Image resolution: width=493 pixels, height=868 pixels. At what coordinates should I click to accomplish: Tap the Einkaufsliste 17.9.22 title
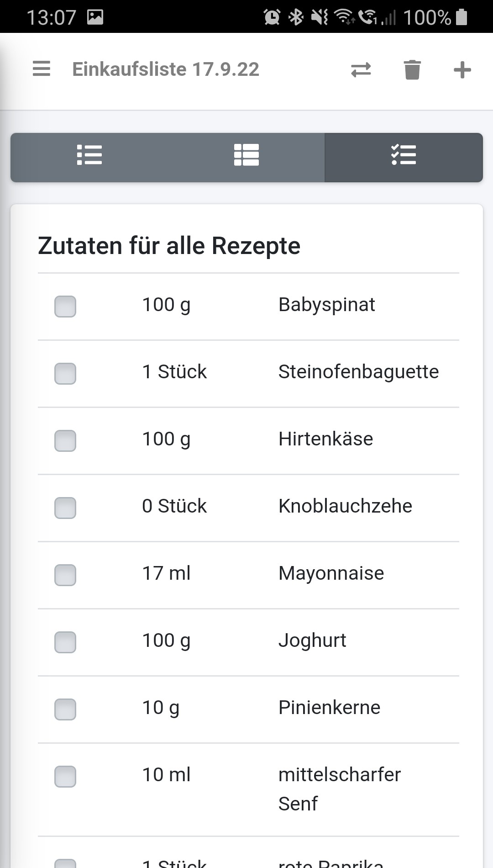(166, 69)
